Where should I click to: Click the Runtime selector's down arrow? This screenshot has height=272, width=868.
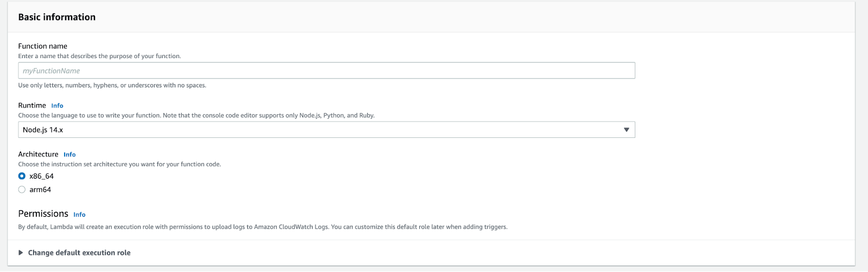626,130
